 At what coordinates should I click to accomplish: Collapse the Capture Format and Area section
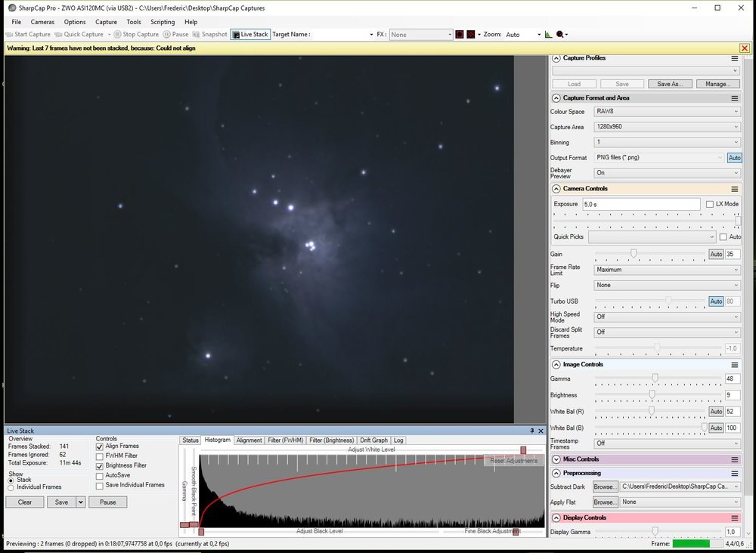click(556, 97)
